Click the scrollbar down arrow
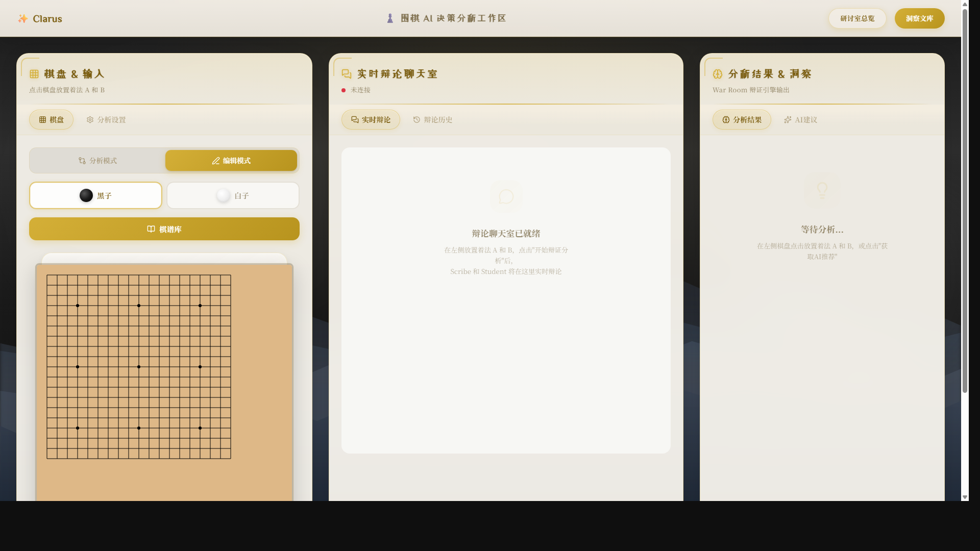 tap(965, 497)
